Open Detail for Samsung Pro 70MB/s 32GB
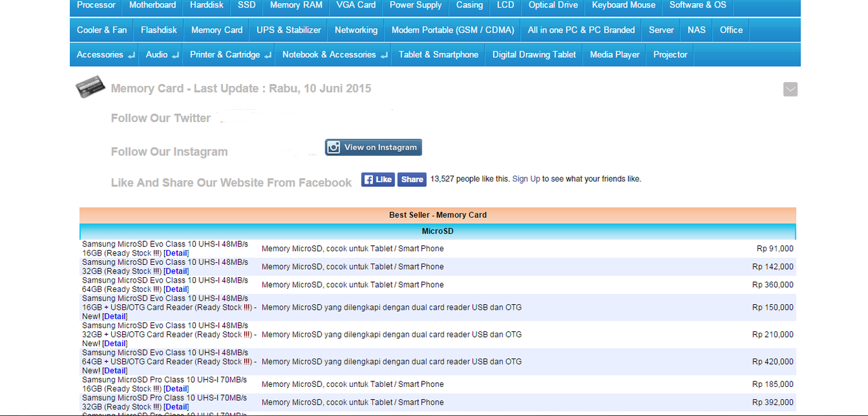 [x=176, y=407]
